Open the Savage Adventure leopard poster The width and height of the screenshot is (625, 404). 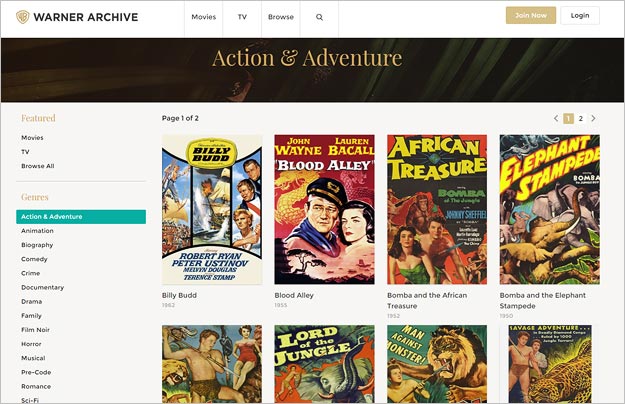click(550, 364)
